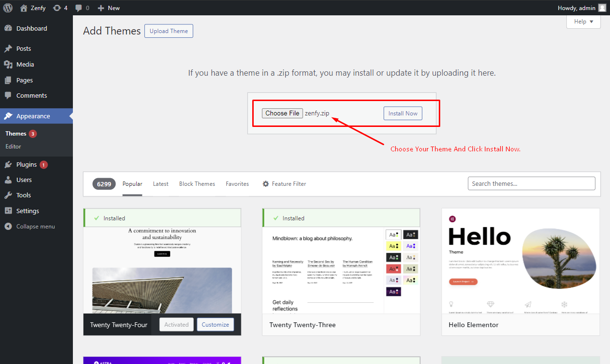Viewport: 610px width, 364px height.
Task: Open the Zenfy site home icon
Action: (x=23, y=8)
